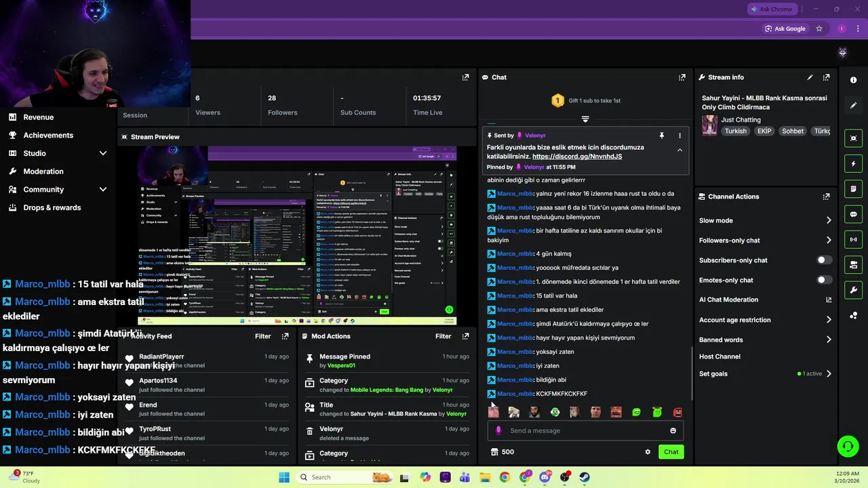Toggle Subscribers-only chat switch
This screenshot has height=488, width=868.
824,260
